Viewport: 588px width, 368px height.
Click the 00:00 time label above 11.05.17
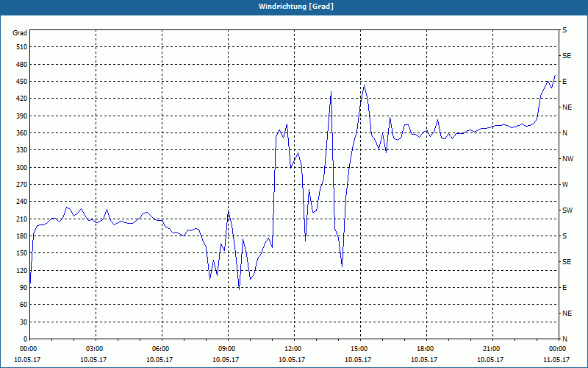tap(557, 349)
